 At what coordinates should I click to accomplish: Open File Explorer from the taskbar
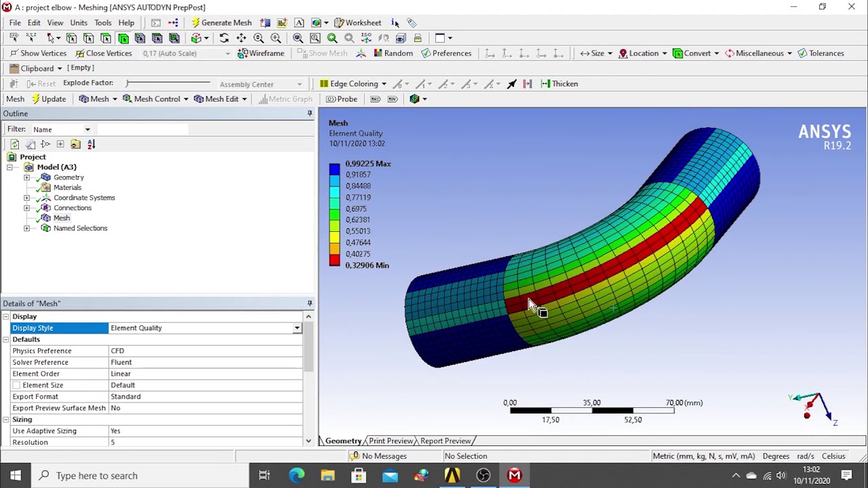[x=328, y=476]
